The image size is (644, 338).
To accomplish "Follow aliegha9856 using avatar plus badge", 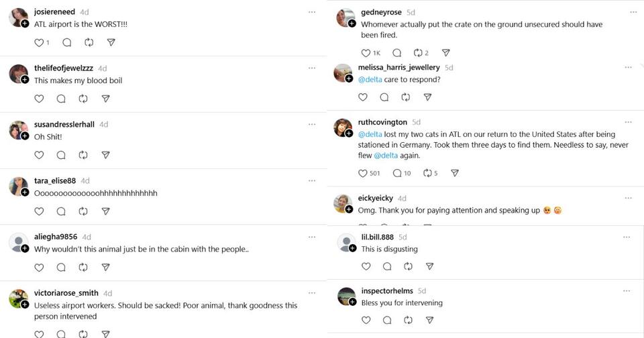I will point(25,248).
